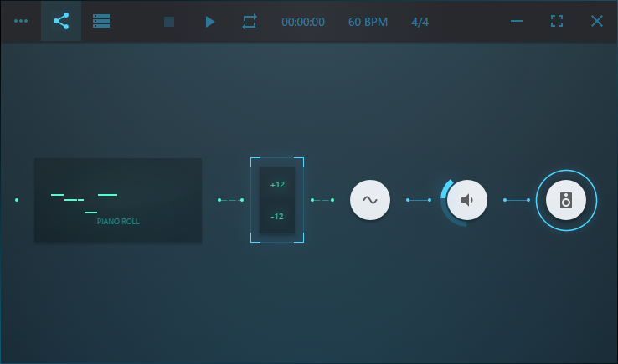This screenshot has height=364, width=618.
Task: Open the Piano Roll node
Action: point(118,200)
